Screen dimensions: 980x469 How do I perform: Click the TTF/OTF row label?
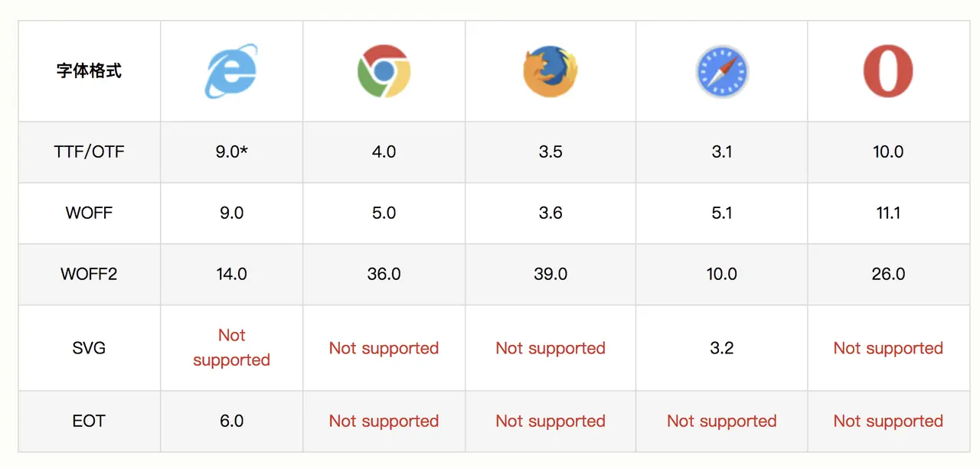[89, 151]
